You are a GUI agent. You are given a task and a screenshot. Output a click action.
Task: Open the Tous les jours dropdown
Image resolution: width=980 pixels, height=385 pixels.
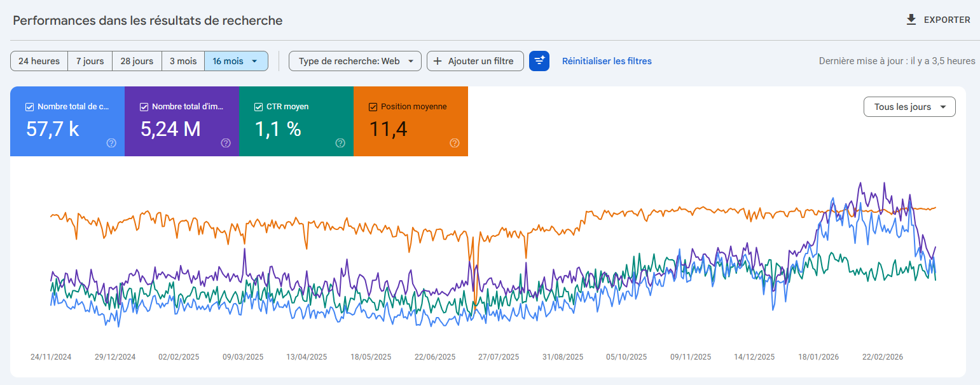909,107
